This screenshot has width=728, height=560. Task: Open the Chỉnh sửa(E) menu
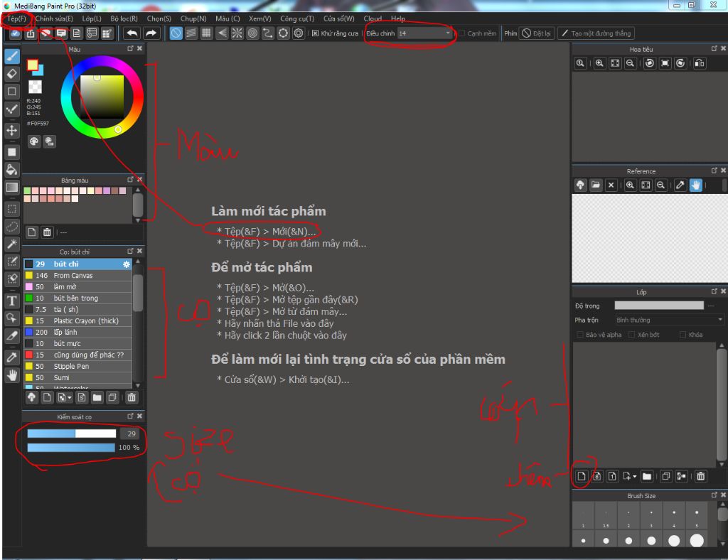coord(54,18)
